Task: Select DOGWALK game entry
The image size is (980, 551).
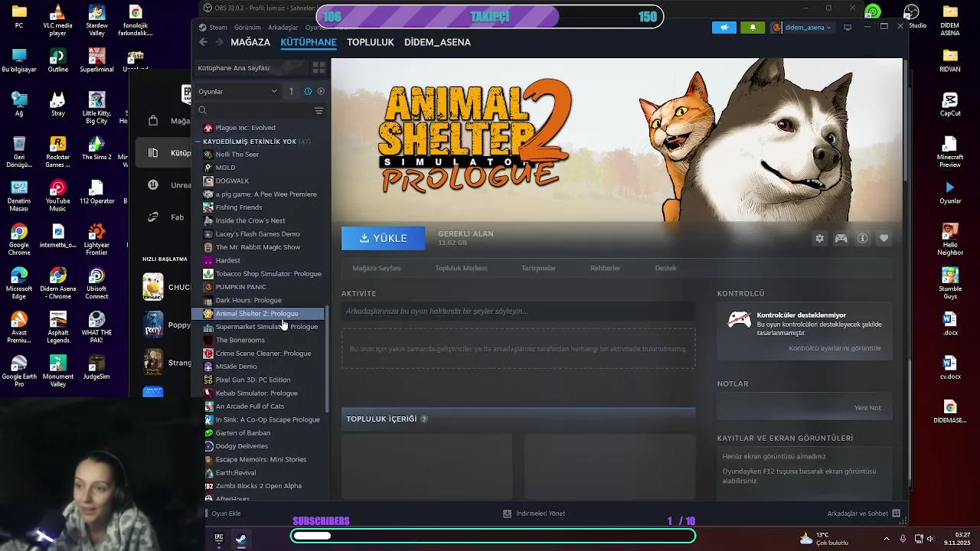Action: tap(259, 181)
